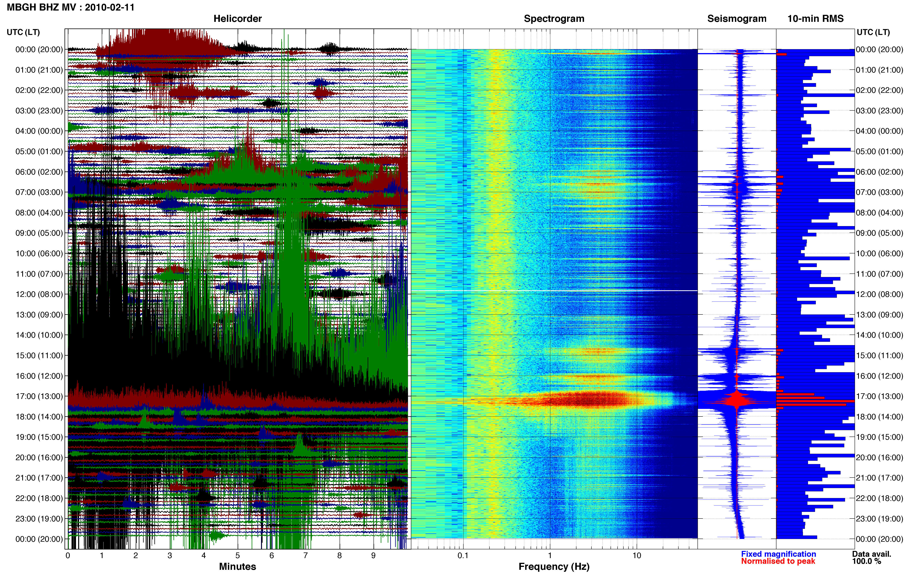The height and width of the screenshot is (578, 924).
Task: Click the left 03:00 (23:00) time label
Action: click(x=39, y=111)
